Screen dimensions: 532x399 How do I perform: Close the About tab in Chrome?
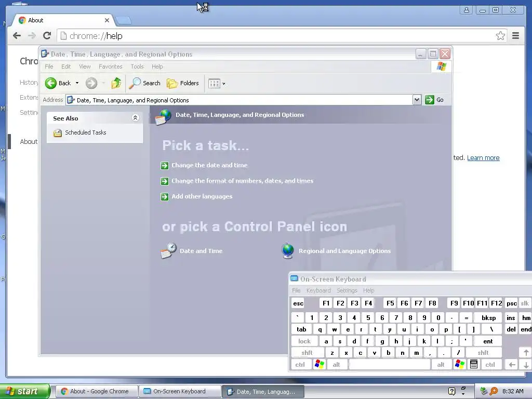pos(107,20)
